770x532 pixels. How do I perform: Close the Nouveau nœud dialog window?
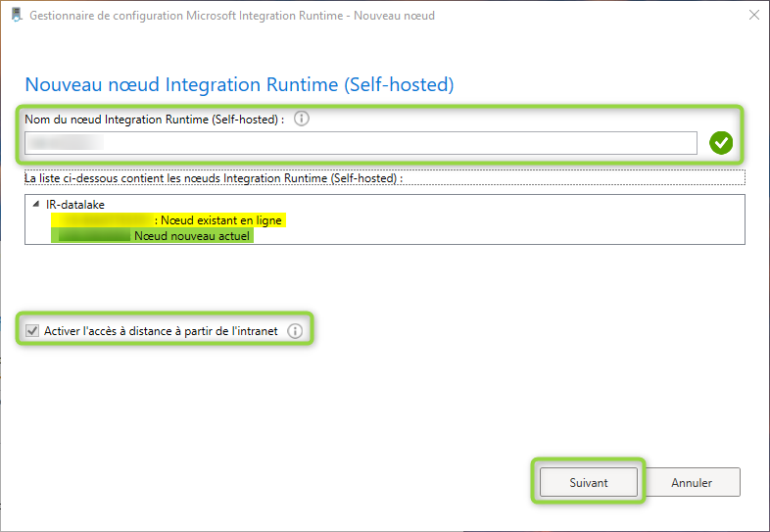pyautogui.click(x=754, y=16)
